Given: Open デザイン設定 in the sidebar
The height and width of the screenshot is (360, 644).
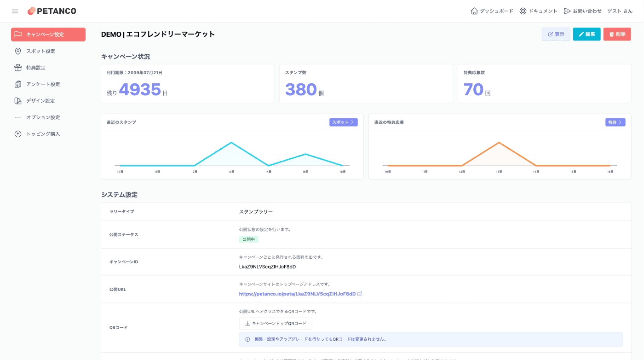Looking at the screenshot, I should (x=40, y=101).
